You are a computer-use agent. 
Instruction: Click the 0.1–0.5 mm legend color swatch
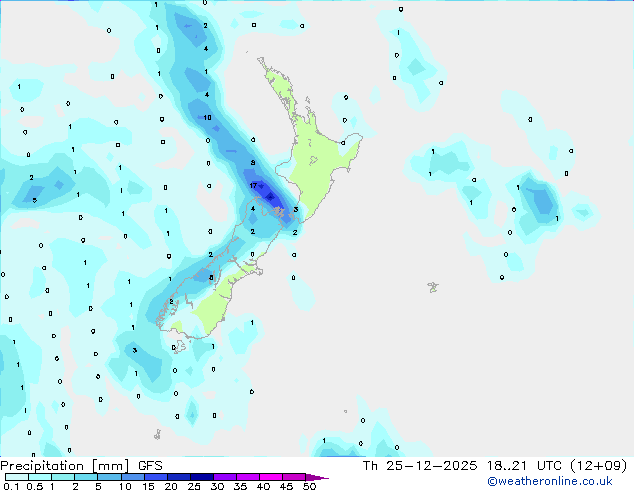tap(17, 477)
